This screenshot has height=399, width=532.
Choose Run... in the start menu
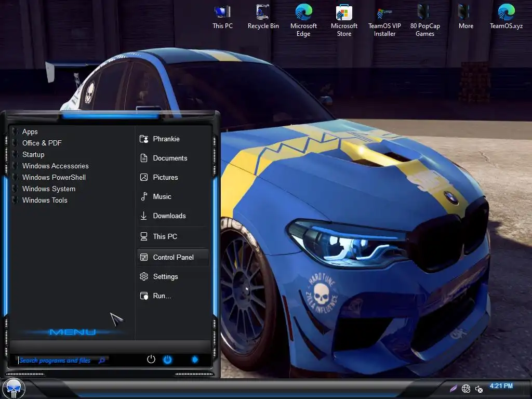pyautogui.click(x=173, y=296)
